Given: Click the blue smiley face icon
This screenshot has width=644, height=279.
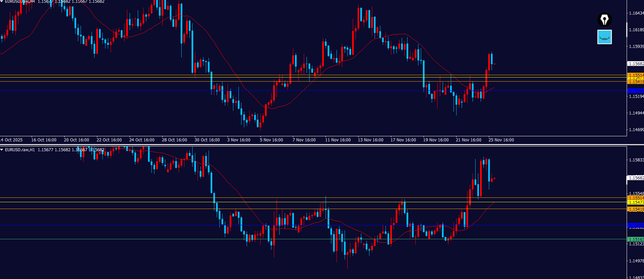Looking at the screenshot, I should [x=604, y=37].
